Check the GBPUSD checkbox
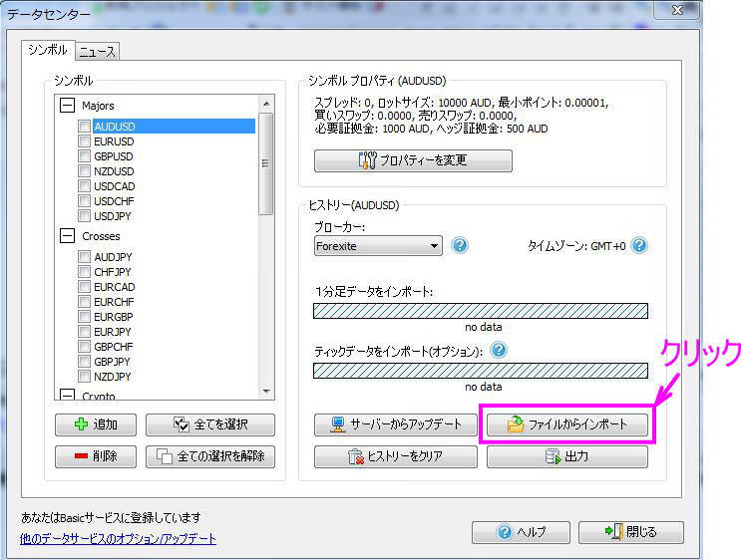The height and width of the screenshot is (560, 741). pos(84,155)
